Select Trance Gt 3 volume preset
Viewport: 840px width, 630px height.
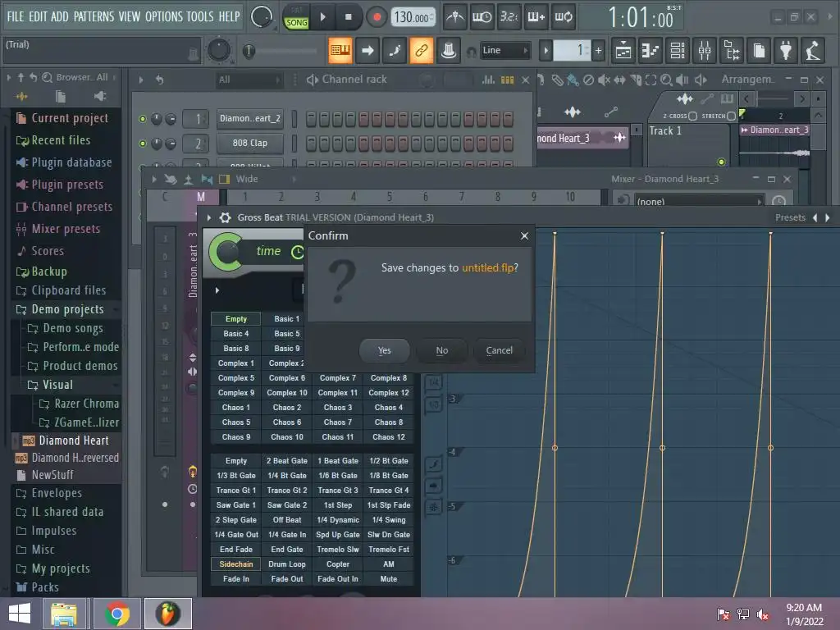(337, 491)
